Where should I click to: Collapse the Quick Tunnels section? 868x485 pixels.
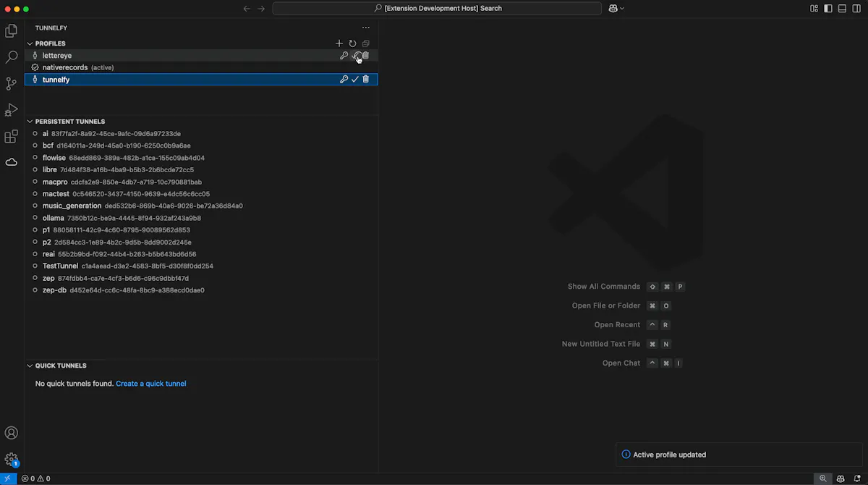[30, 366]
